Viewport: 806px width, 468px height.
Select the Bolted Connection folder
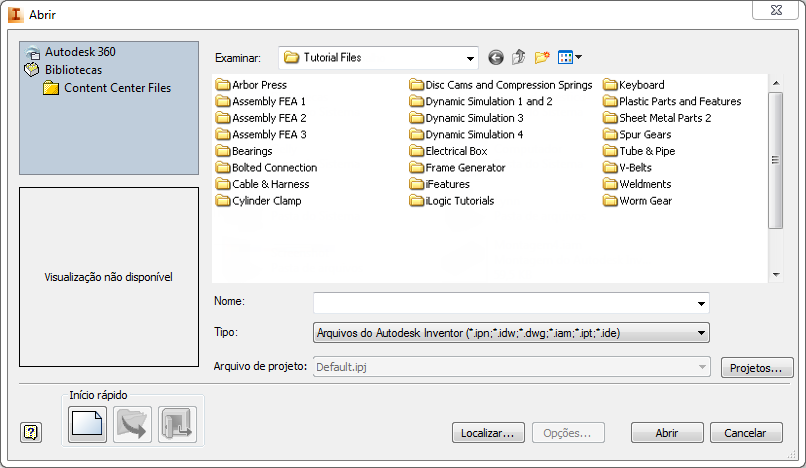pos(267,168)
